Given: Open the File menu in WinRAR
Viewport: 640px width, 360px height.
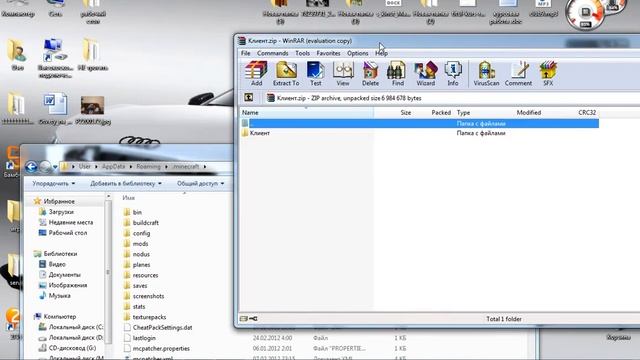Looking at the screenshot, I should 245,53.
